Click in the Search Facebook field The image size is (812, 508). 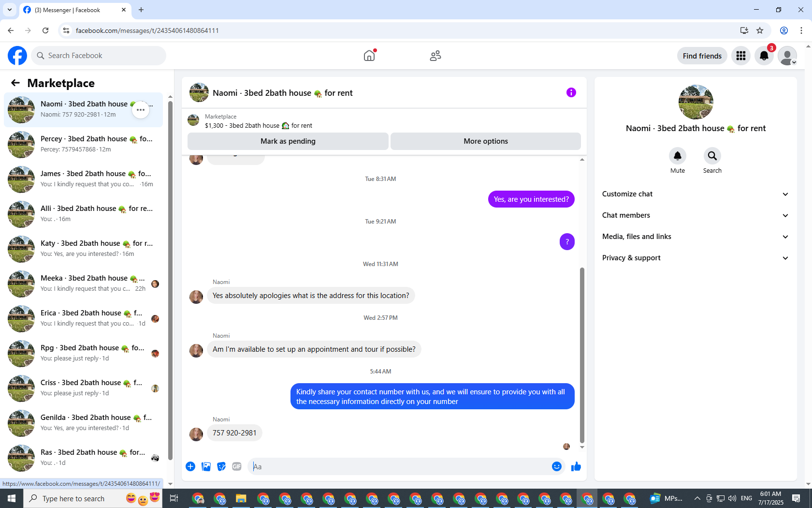click(99, 56)
